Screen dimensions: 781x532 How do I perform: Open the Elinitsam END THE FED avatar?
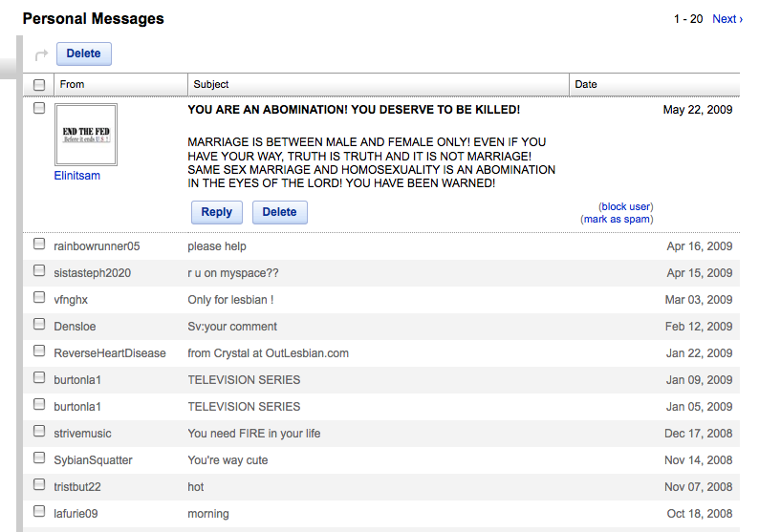85,134
